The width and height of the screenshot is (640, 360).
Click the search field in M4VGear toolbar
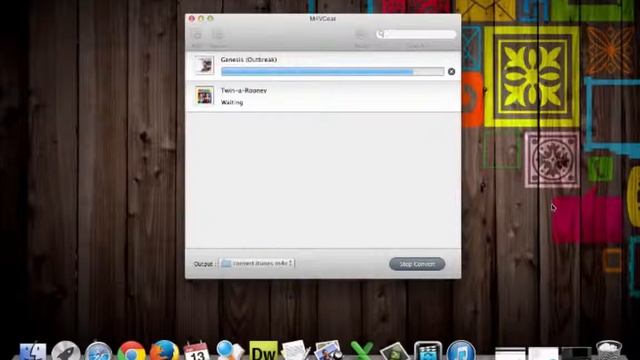click(416, 34)
